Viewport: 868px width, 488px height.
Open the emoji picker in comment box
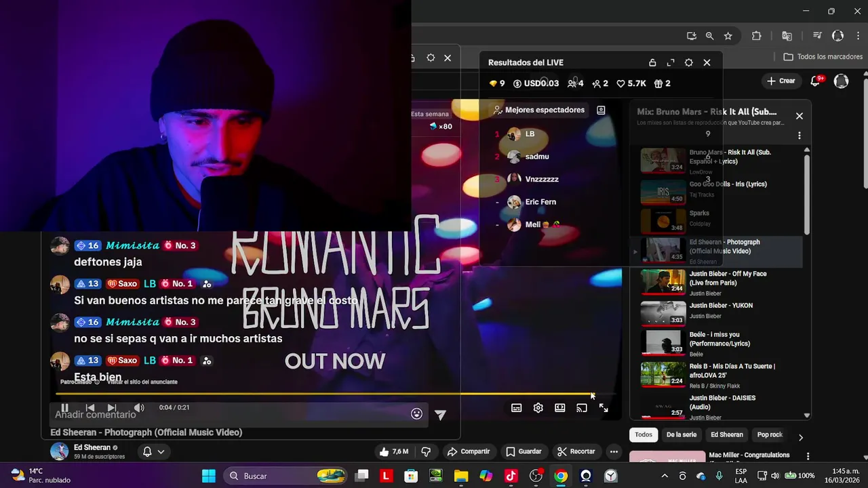pyautogui.click(x=416, y=414)
